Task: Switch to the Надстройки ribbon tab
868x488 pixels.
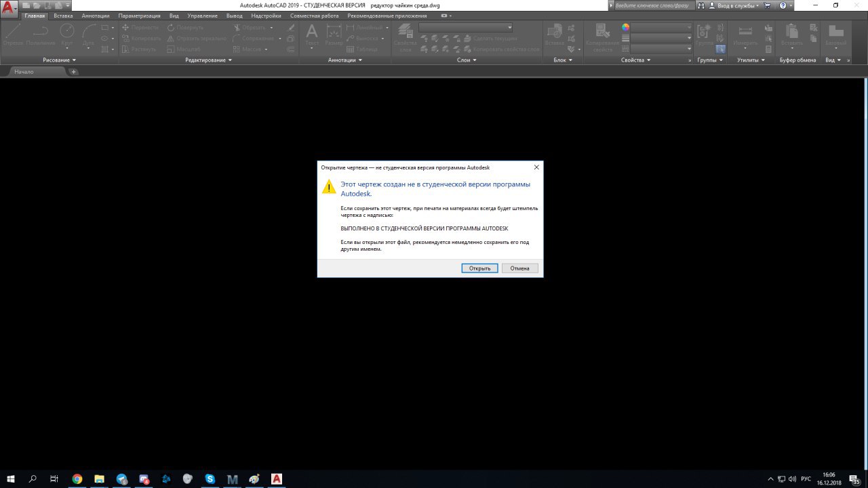Action: coord(266,16)
